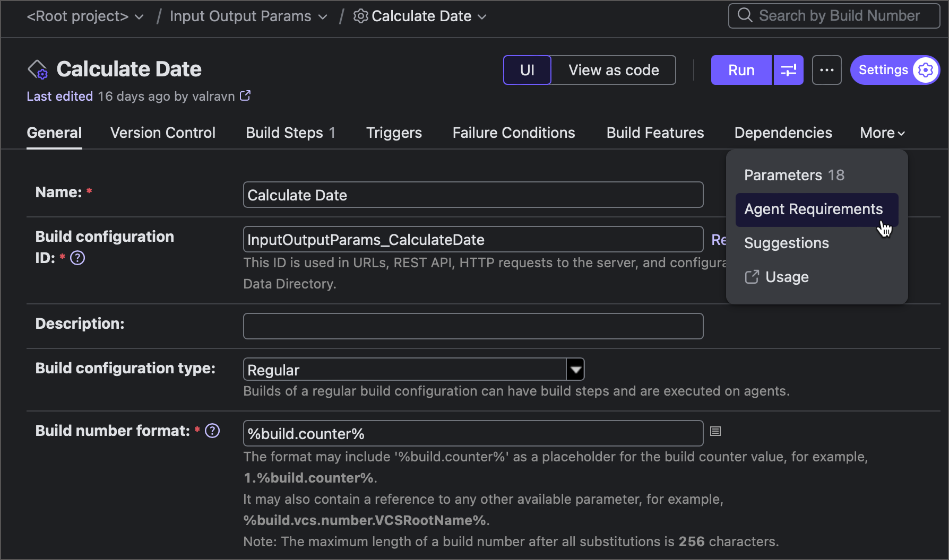Click inside the empty Description field
The image size is (949, 560).
pyautogui.click(x=473, y=326)
